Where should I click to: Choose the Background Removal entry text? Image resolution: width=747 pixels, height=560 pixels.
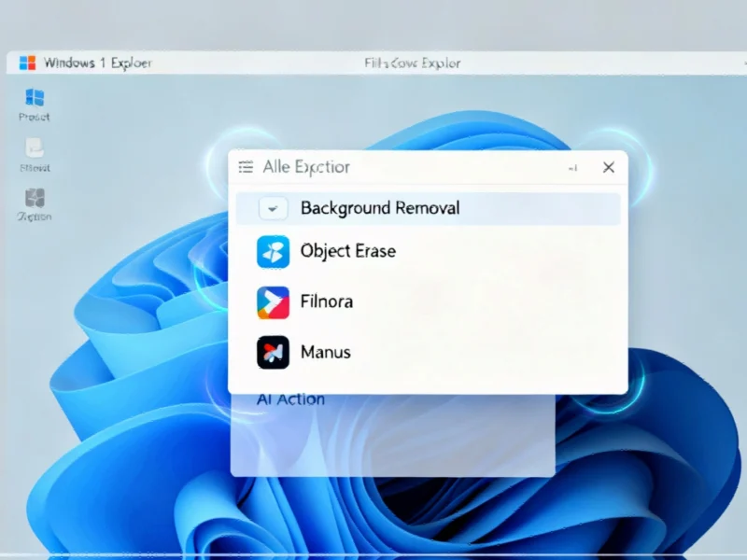click(379, 208)
